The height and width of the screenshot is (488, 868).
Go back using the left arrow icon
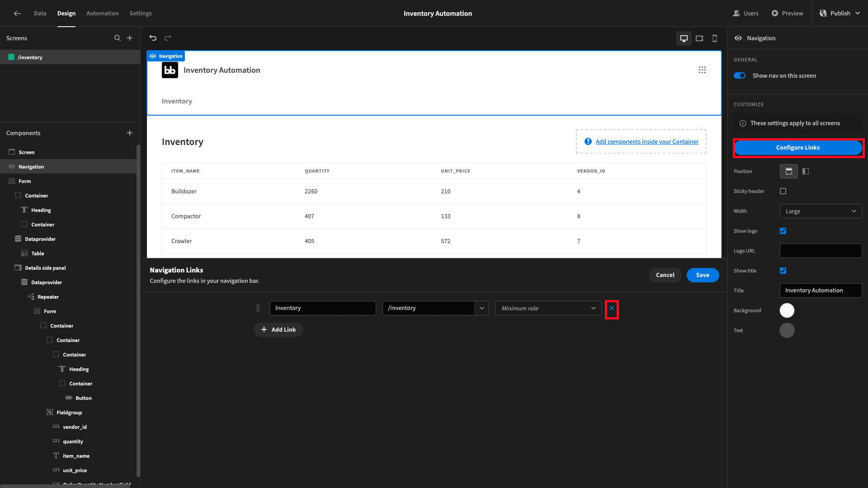tap(17, 14)
